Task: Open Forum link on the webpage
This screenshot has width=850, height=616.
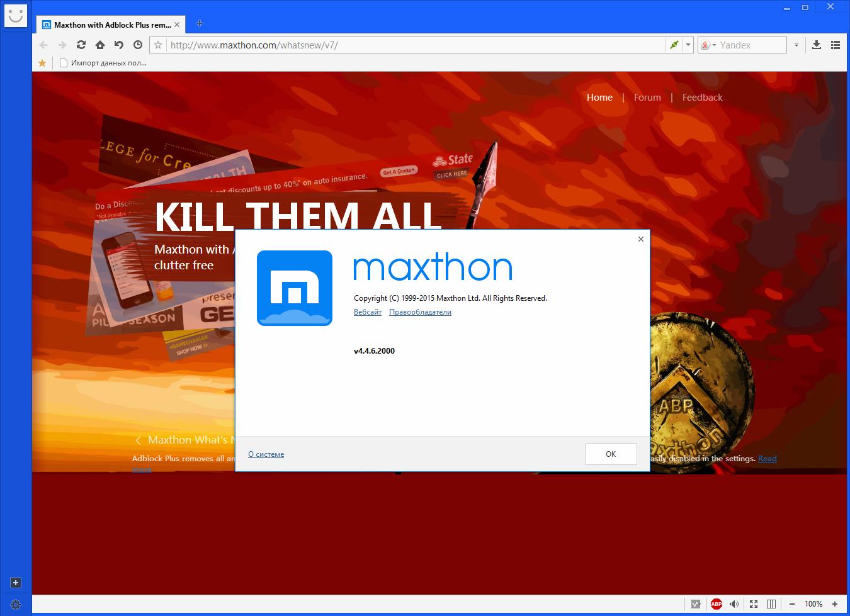Action: [647, 97]
